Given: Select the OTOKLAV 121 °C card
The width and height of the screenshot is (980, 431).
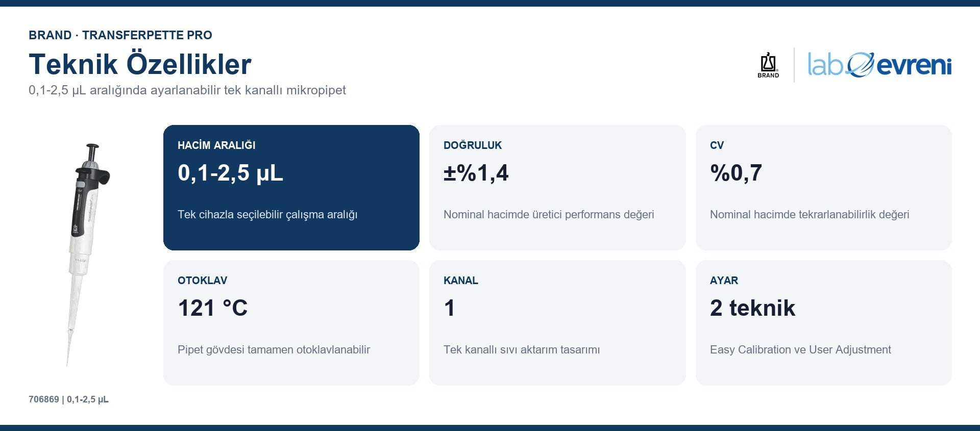Looking at the screenshot, I should tap(291, 323).
